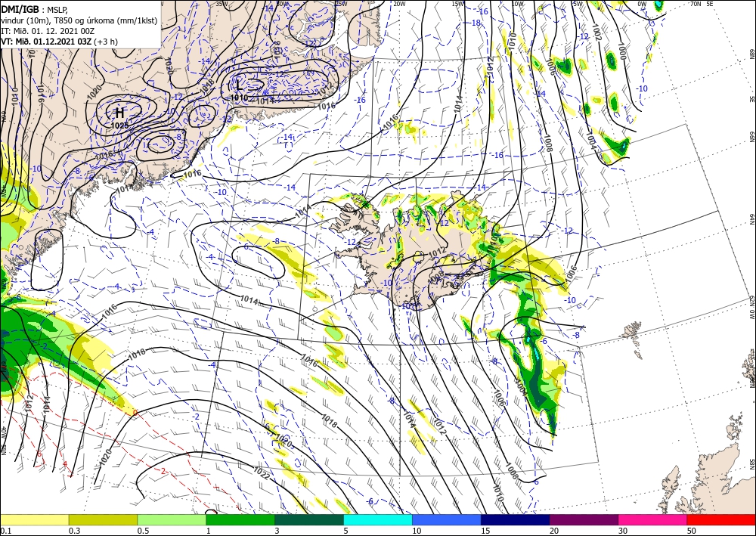Pick the dark green 3–5 mm legend swatch
756x536 pixels.
point(309,519)
